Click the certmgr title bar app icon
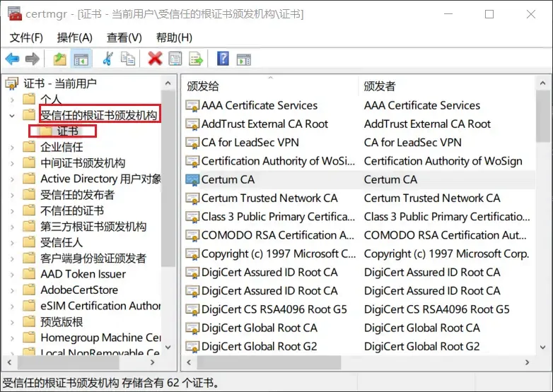Image resolution: width=553 pixels, height=392 pixels. (x=15, y=13)
